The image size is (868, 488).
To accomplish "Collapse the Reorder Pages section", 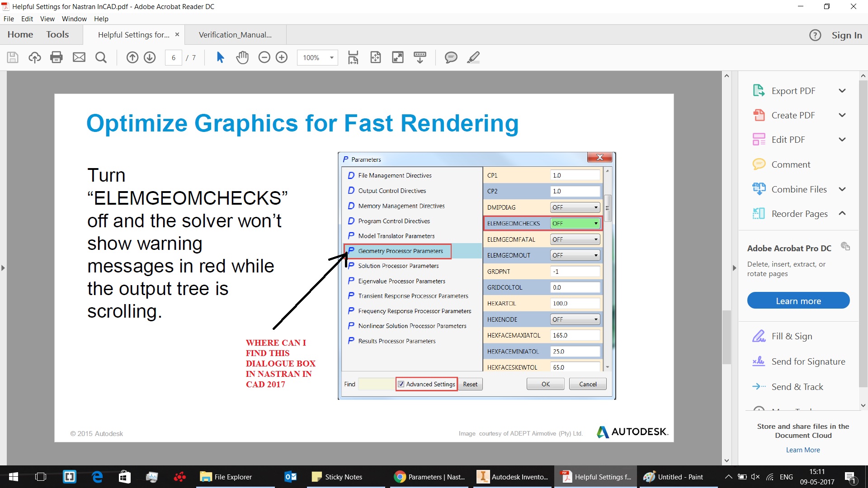I will [x=842, y=213].
